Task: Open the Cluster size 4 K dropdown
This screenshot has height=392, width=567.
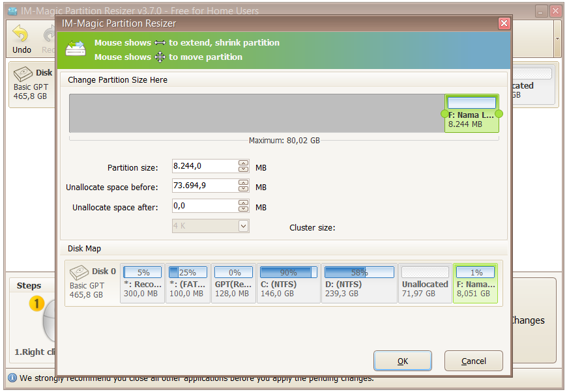Action: tap(243, 226)
